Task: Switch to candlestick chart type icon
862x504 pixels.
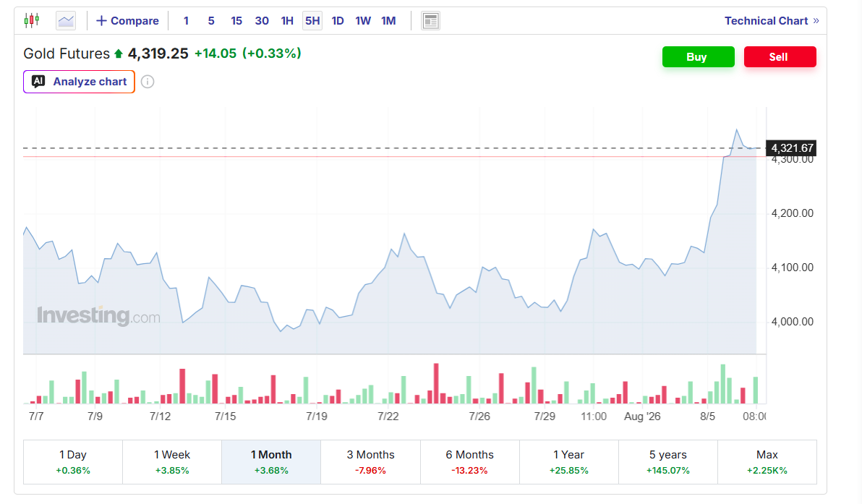Action: coord(32,21)
